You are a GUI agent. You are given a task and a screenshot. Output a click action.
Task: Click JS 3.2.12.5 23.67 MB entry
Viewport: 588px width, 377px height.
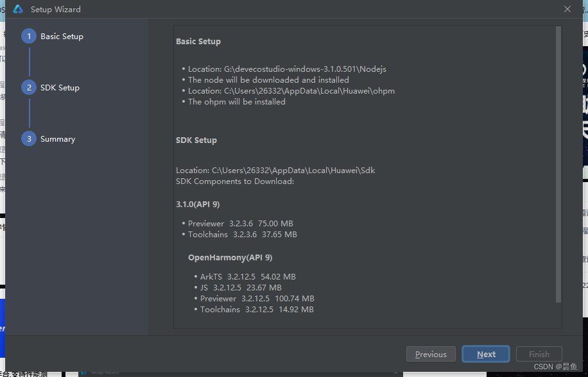241,287
